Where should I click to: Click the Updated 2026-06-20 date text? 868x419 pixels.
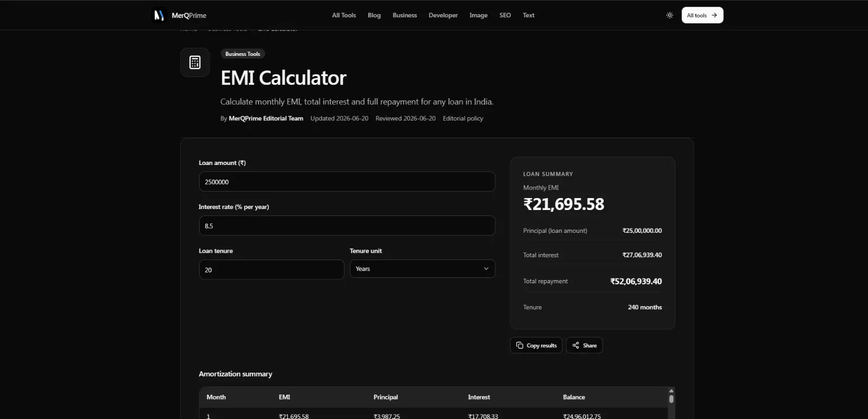(339, 118)
